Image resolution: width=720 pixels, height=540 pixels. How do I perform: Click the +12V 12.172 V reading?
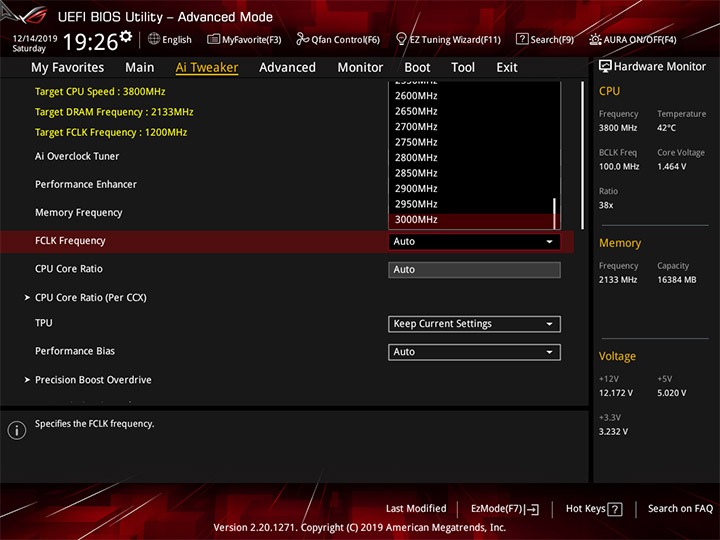click(615, 393)
